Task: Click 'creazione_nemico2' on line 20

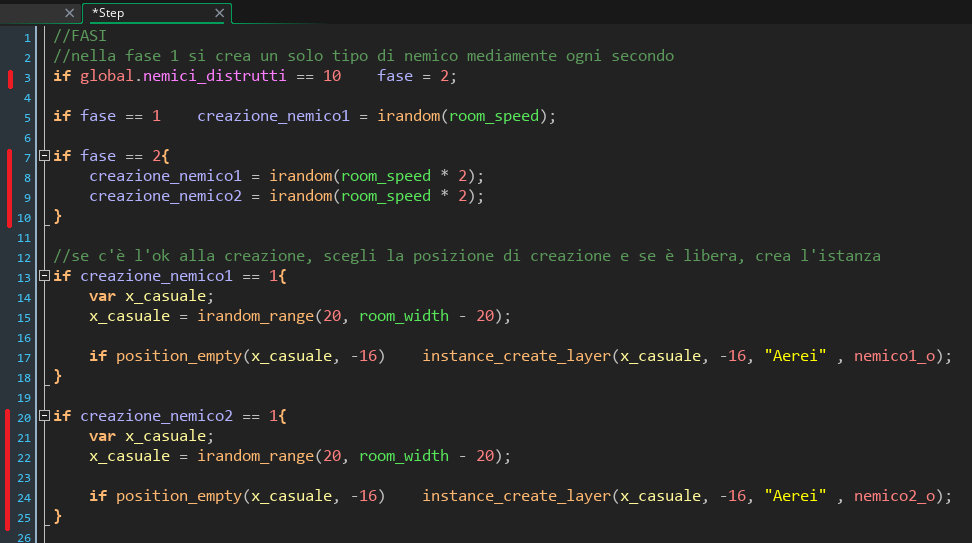Action: 157,416
